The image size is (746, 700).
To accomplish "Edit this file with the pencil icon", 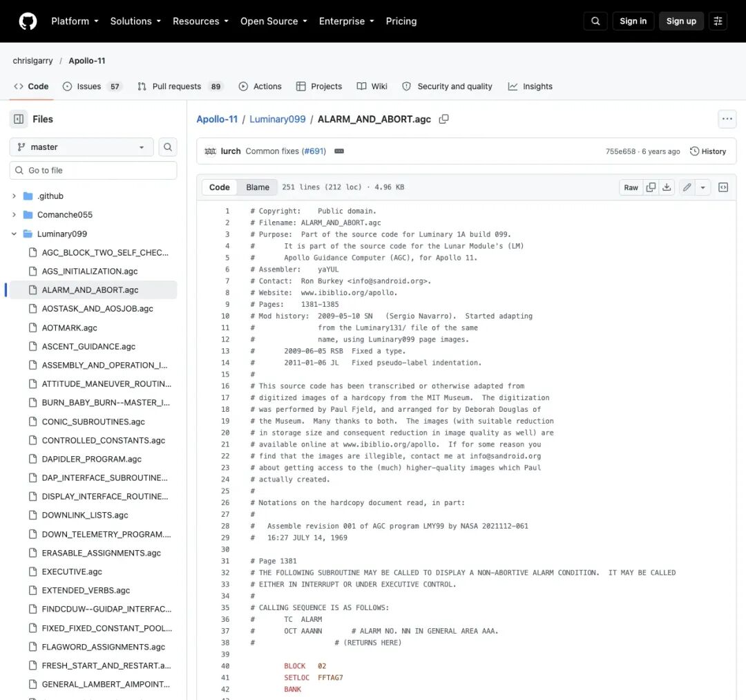I will tap(687, 187).
